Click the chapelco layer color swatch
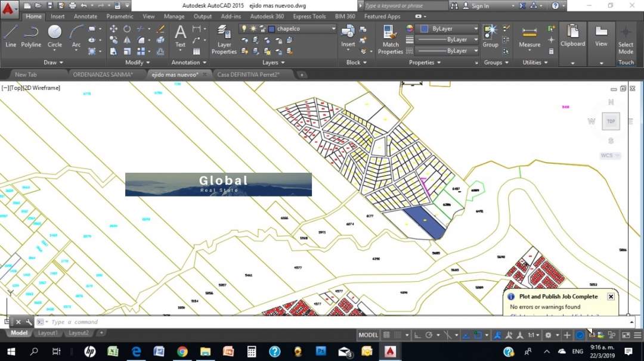Image resolution: width=644 pixels, height=361 pixels. click(271, 29)
